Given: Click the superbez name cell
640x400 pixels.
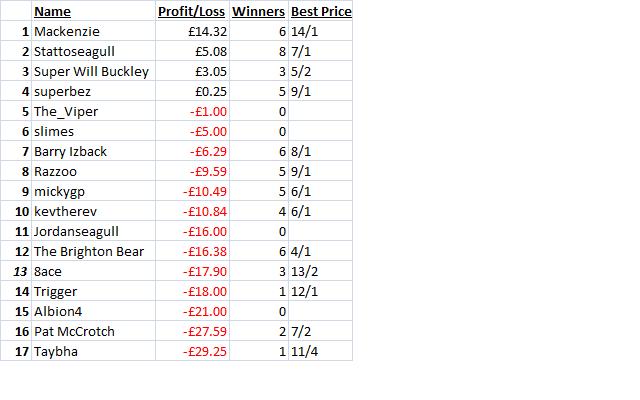Looking at the screenshot, I should (93, 91).
